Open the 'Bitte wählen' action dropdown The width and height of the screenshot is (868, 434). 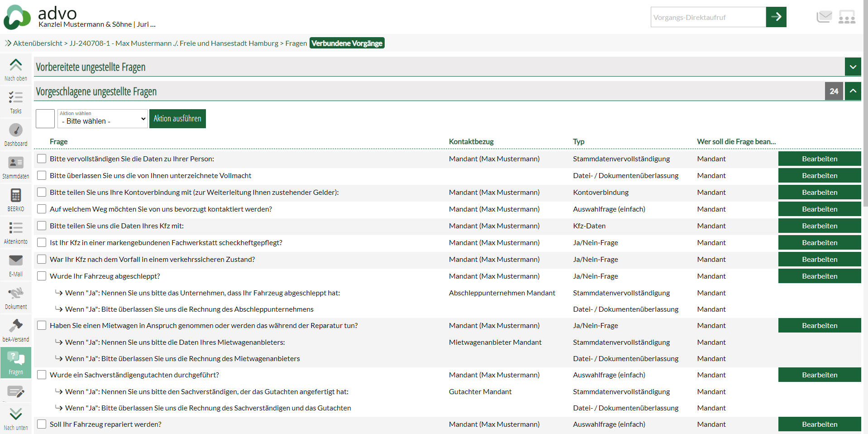coord(103,119)
